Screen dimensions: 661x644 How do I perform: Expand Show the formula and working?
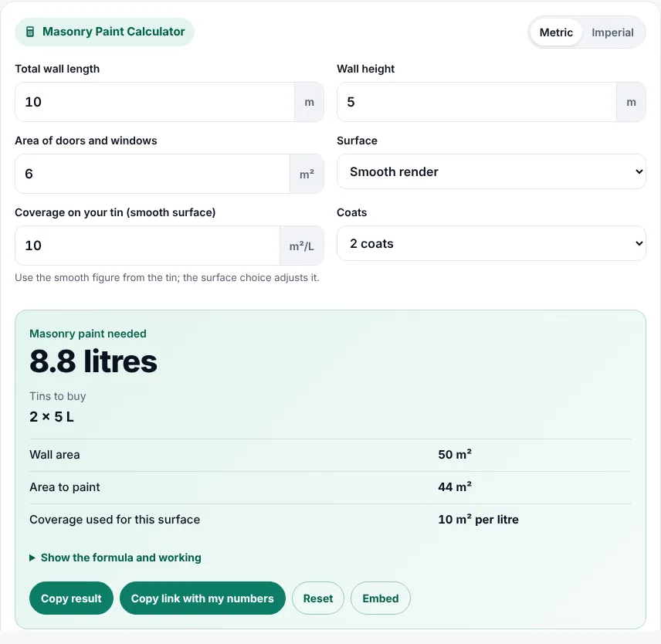click(x=115, y=558)
